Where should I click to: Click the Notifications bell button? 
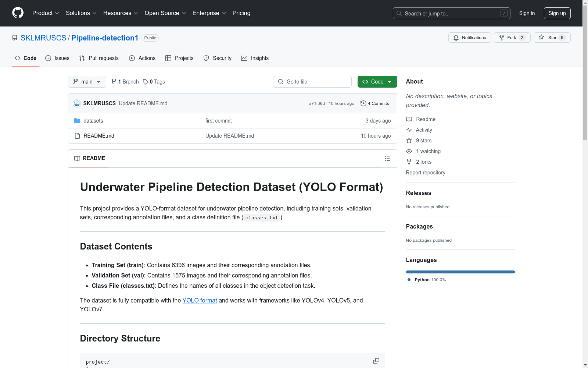(469, 38)
